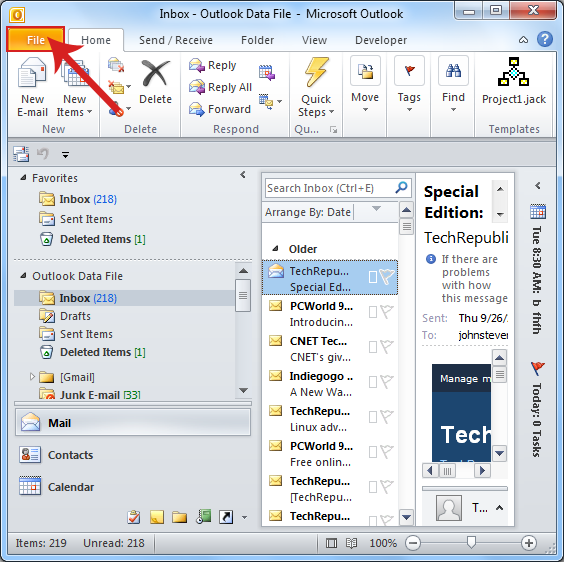Switch to the Home tab

(x=96, y=40)
